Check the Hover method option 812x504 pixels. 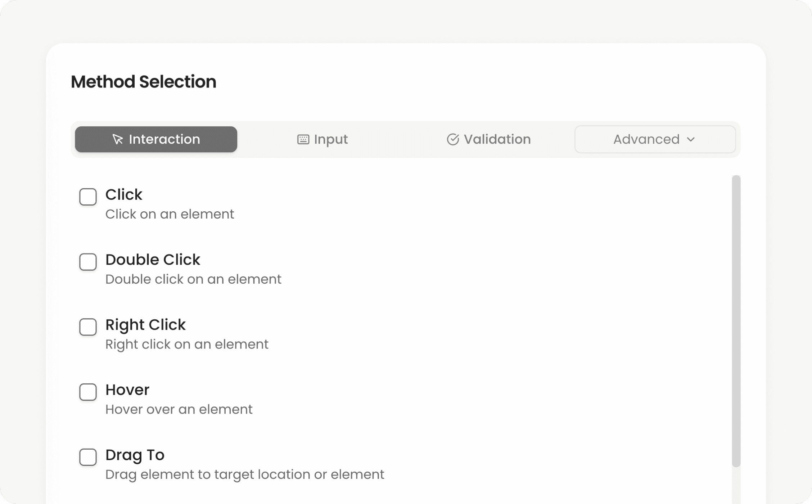pos(88,392)
